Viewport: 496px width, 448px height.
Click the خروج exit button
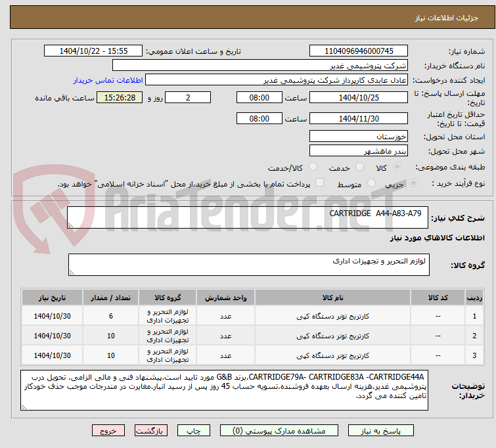[108, 431]
